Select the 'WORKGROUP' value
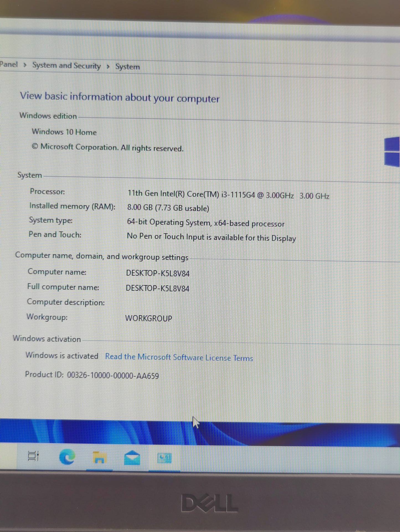 point(148,318)
